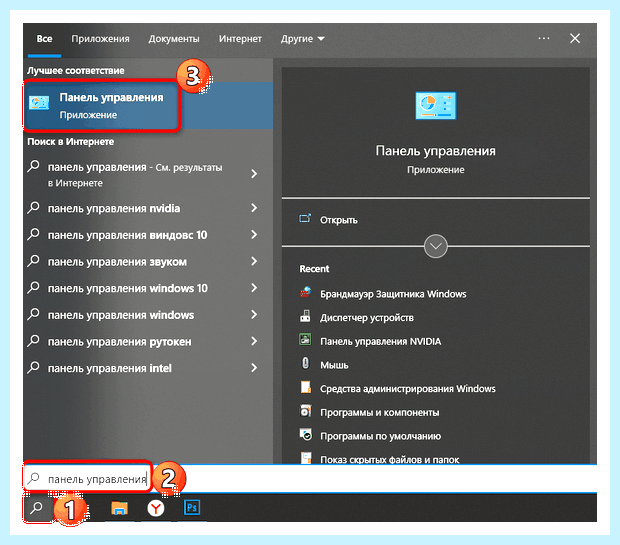Select suggestion панель управления рутокен
Viewport: 620px width, 545px height.
click(119, 342)
